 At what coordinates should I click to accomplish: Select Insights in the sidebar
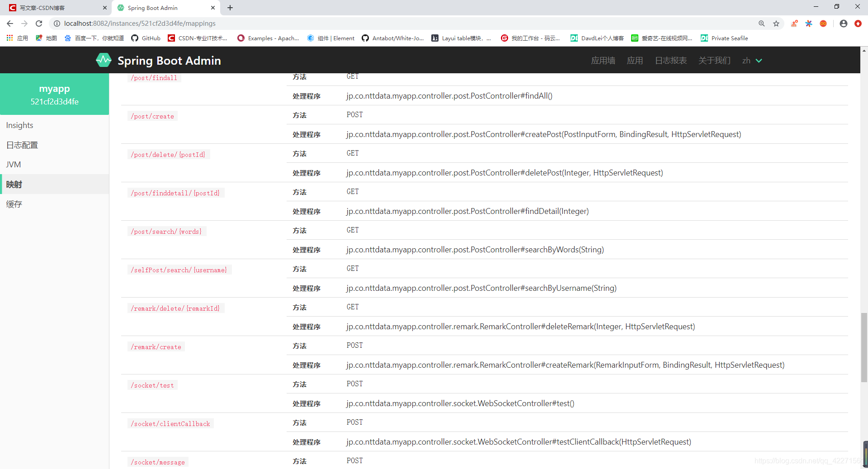tap(19, 125)
